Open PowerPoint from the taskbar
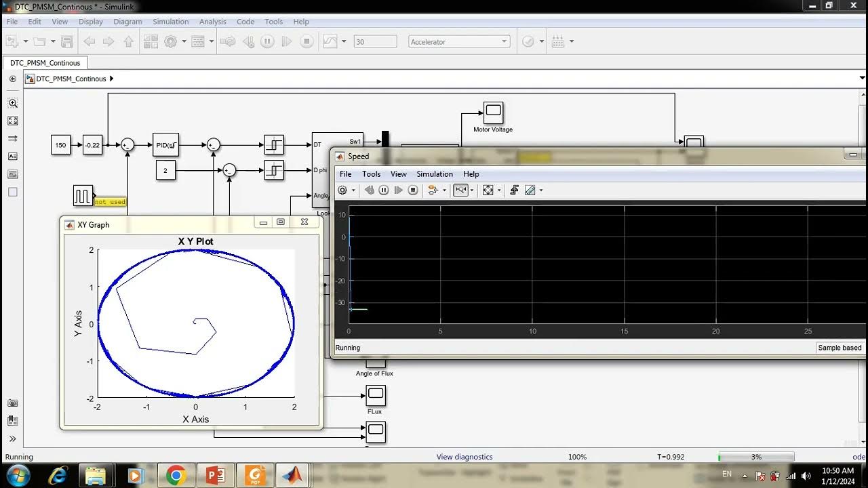868x488 pixels. point(216,475)
